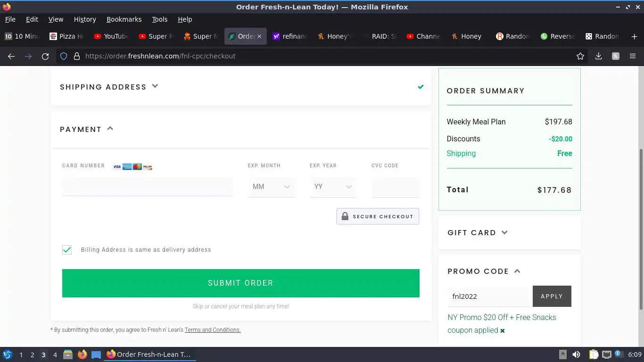Screen dimensions: 644x362
Task: Bookmark this page with the star
Action: coord(580,56)
